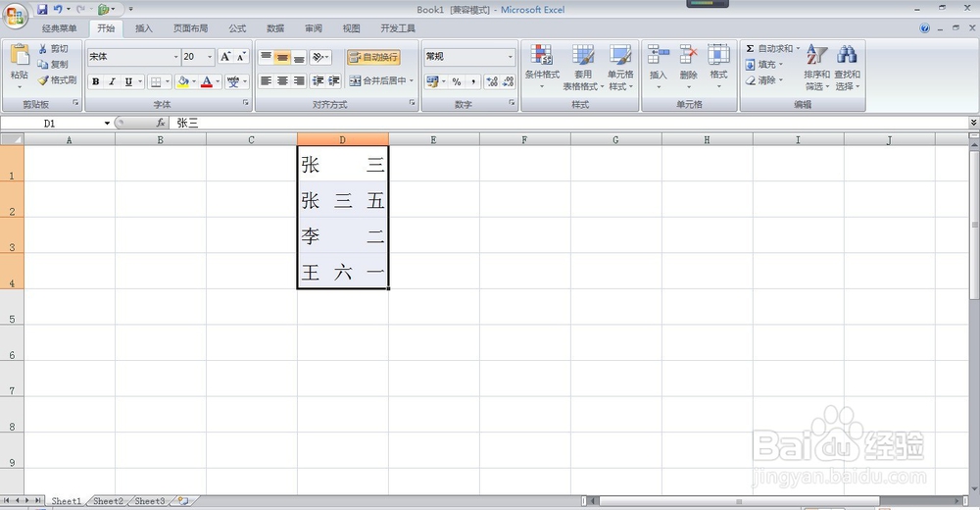
Task: Click the Paste (粘贴) icon
Action: (x=20, y=55)
